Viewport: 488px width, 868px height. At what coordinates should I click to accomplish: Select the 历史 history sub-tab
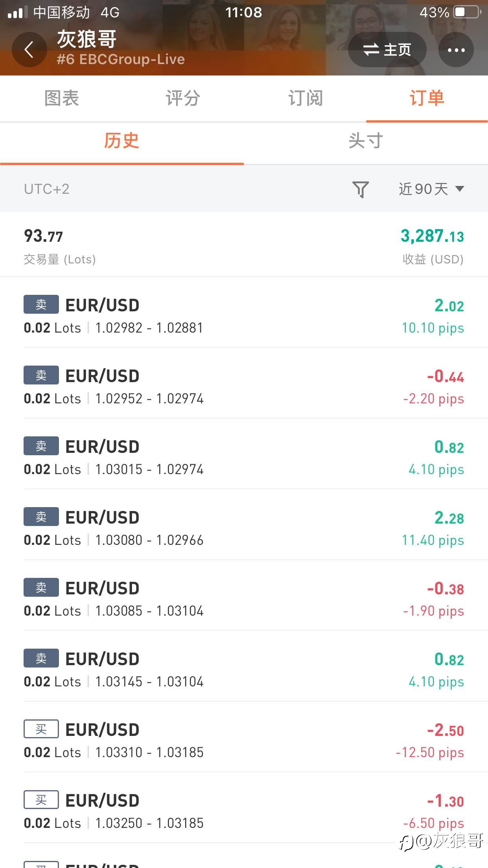click(122, 141)
